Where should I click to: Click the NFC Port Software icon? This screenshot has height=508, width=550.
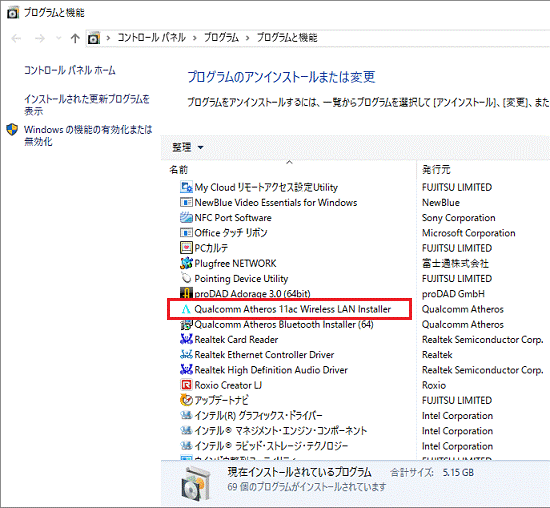click(x=186, y=218)
